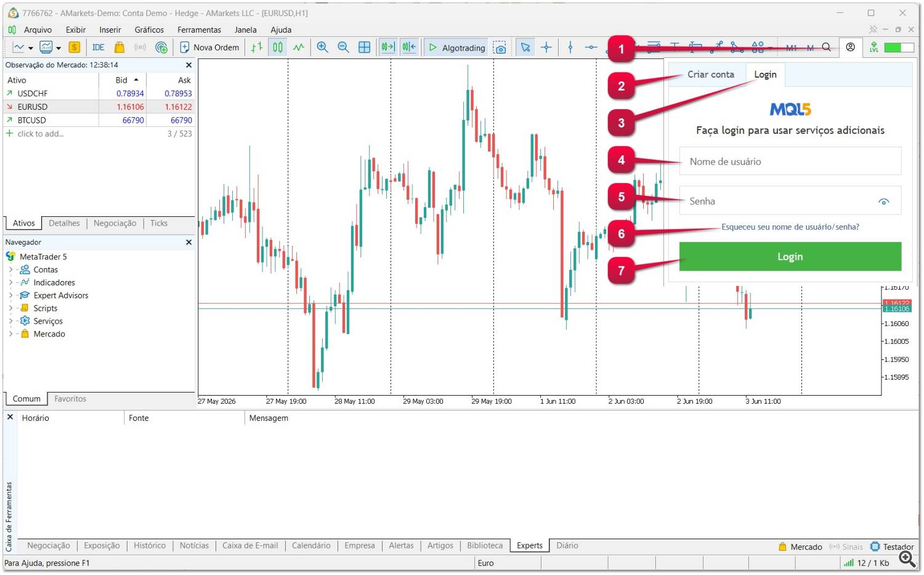
Task: Click 'click to add...' symbol row
Action: tap(41, 134)
